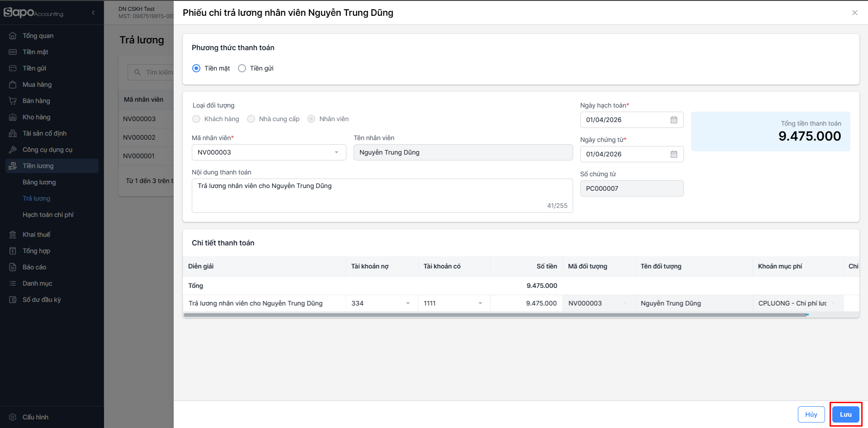This screenshot has width=868, height=428.
Task: Click the Cấu hình gear icon
Action: (x=13, y=417)
